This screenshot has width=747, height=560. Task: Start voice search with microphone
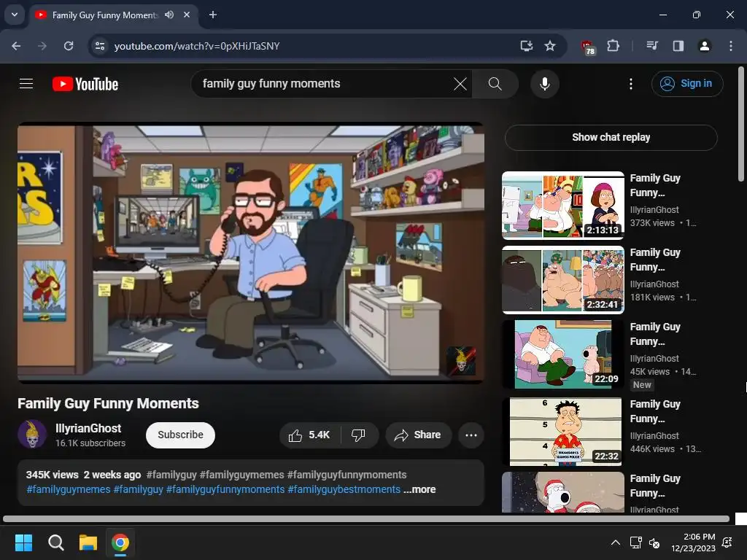(x=544, y=84)
